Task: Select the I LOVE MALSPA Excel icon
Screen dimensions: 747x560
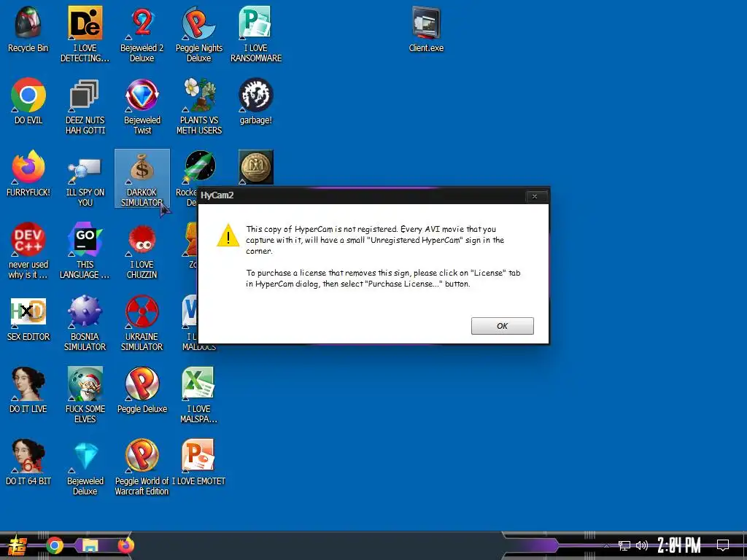Action: 198,394
